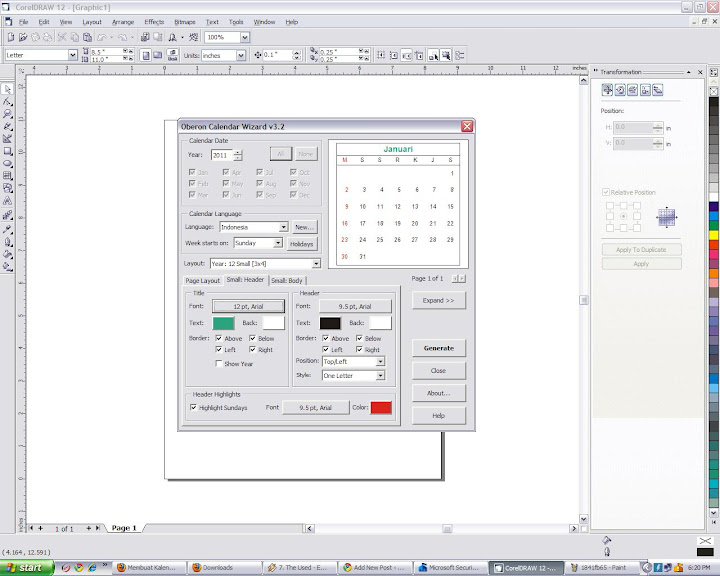Select Skew mode in Transformation docker

coord(658,90)
